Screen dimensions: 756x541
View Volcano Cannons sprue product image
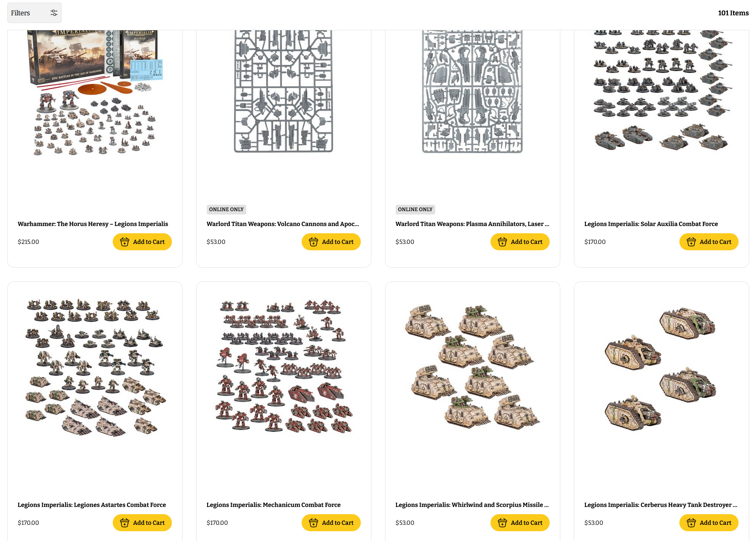coord(284,91)
